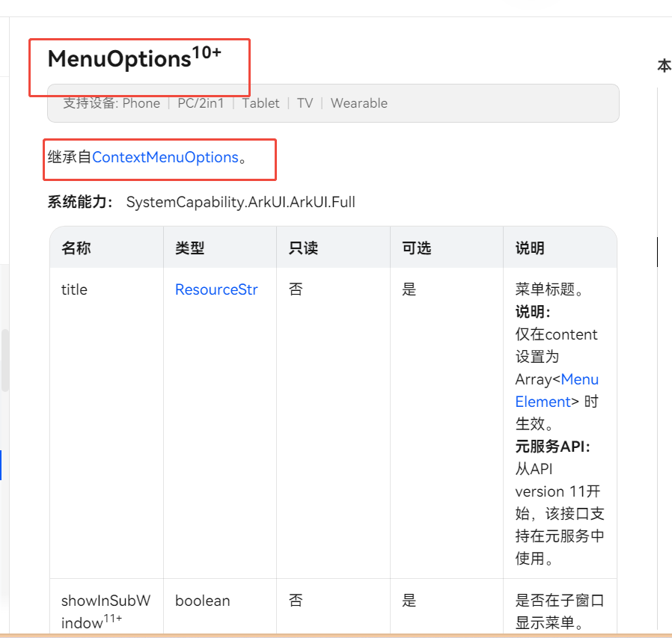The height and width of the screenshot is (638, 672).
Task: Click the Tablet label in supported devices
Action: (260, 103)
